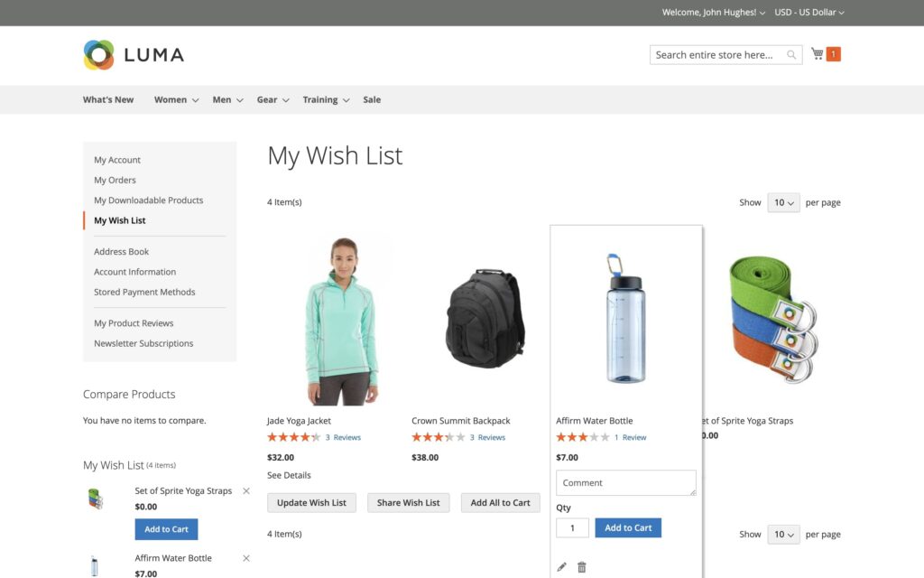Open the Welcome, John Hughes account dropdown
Screen dimensions: 924x578
point(713,13)
